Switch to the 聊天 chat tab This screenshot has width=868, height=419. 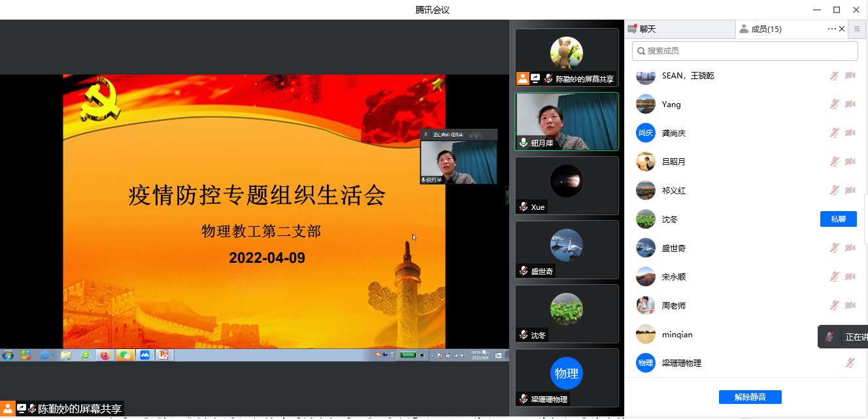click(x=680, y=29)
